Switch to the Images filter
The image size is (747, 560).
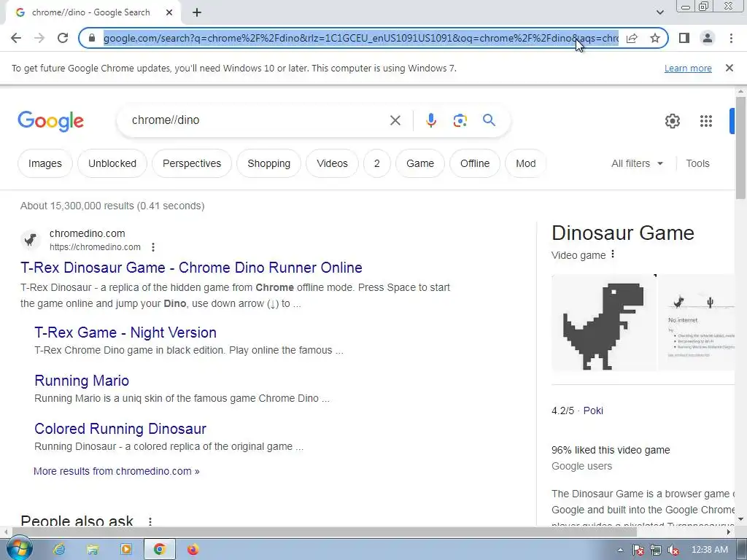(x=44, y=163)
